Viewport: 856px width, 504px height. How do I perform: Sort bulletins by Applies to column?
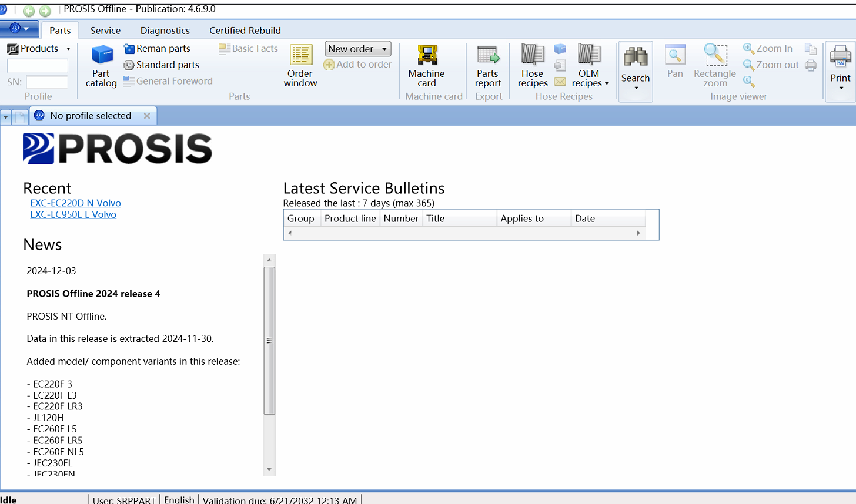[534, 219]
